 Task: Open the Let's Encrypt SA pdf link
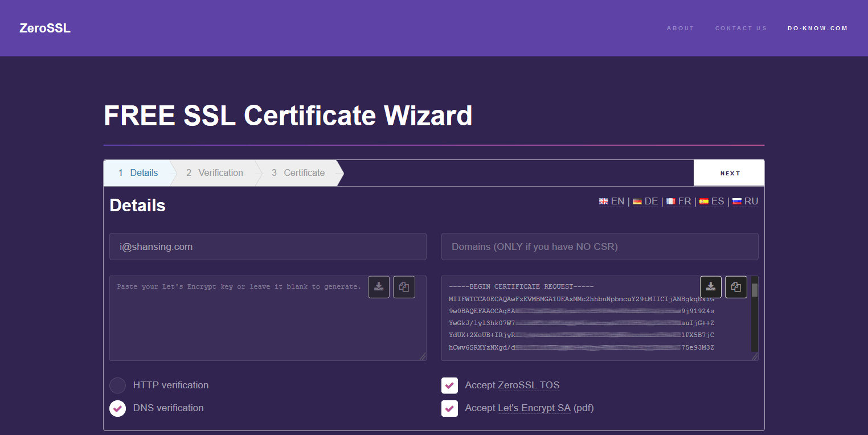click(534, 408)
